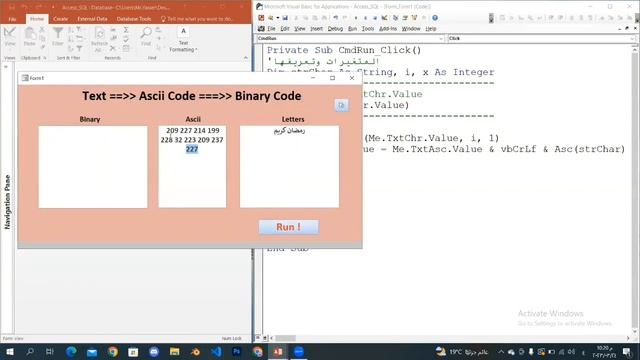640x360 pixels.
Task: Open Window menu in VBA editor
Action: [x=411, y=29]
